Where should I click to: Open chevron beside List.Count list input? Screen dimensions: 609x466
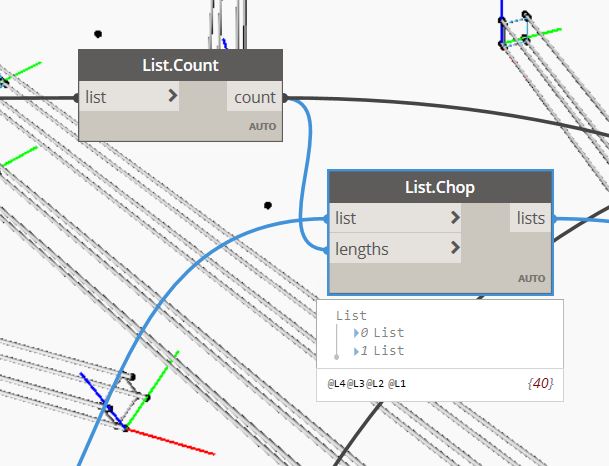click(x=173, y=97)
